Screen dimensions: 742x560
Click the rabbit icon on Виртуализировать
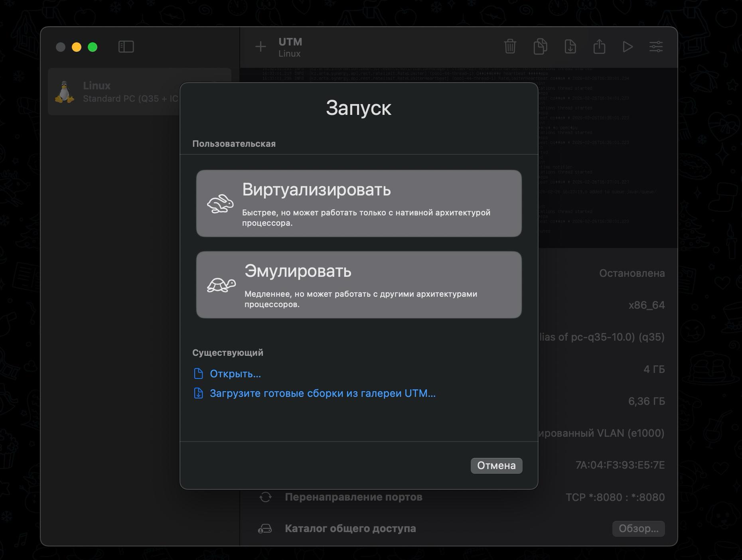click(x=220, y=204)
